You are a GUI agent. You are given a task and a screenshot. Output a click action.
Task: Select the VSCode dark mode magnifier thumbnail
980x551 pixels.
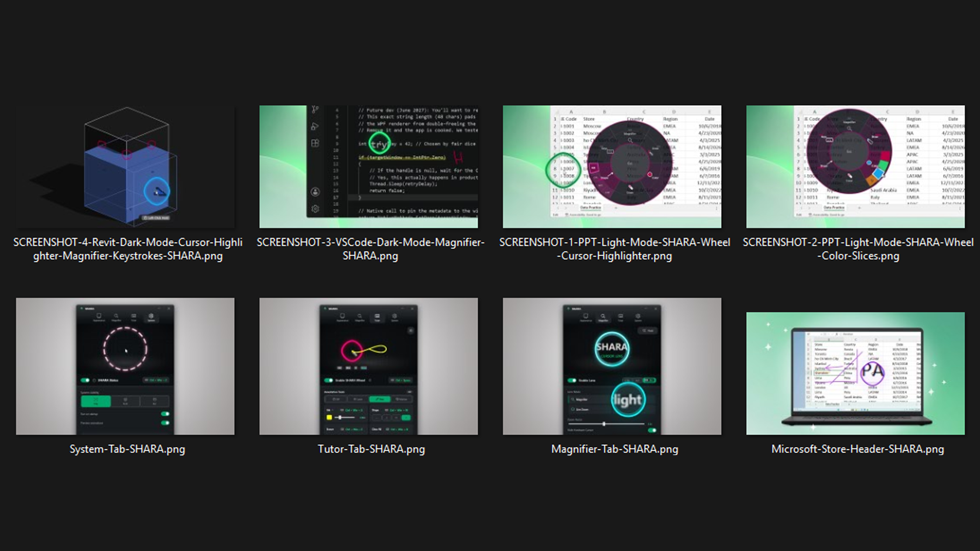pos(369,167)
